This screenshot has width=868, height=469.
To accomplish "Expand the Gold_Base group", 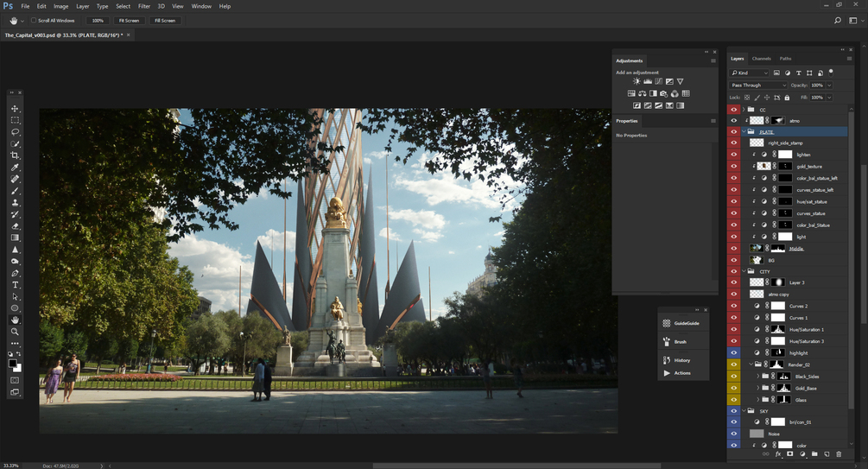I will click(x=757, y=388).
